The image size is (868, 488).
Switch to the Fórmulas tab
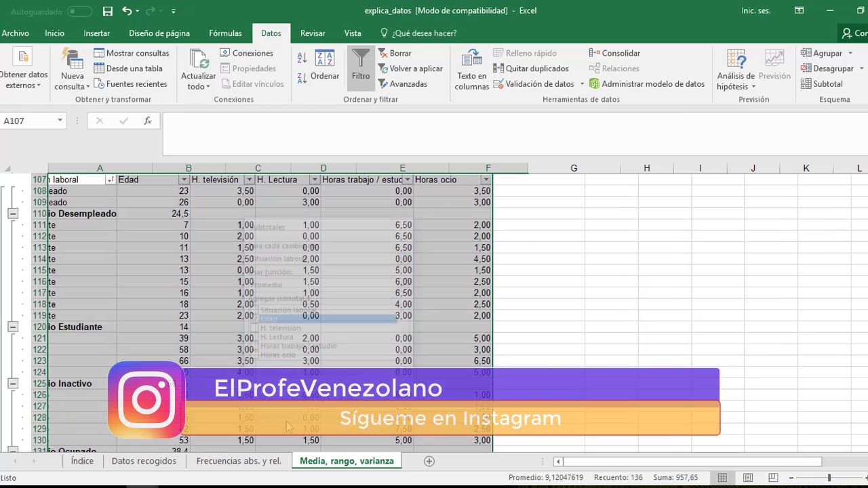[x=225, y=33]
